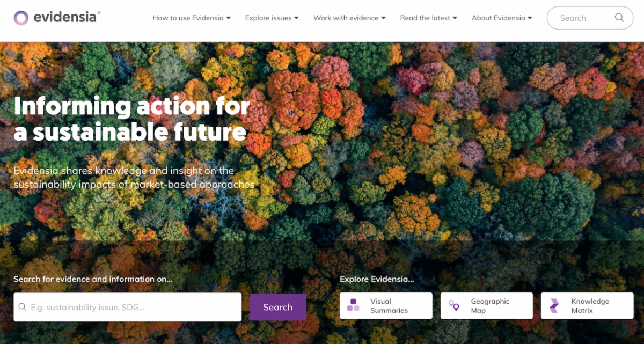Viewport: 644px width, 344px height.
Task: Expand the arrow beside Work with evidence
Action: 383,18
